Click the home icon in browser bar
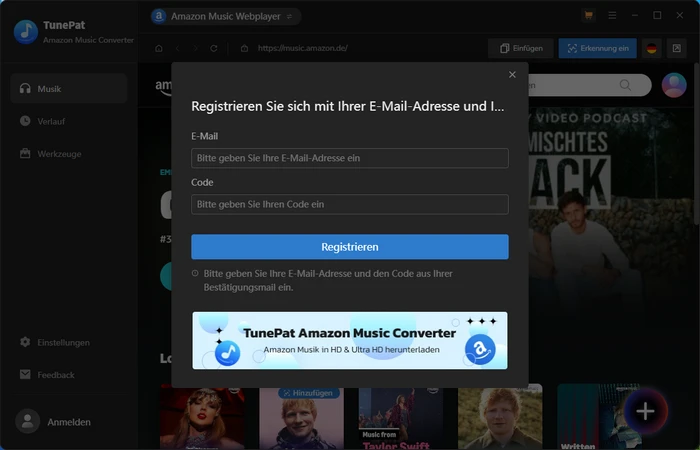This screenshot has height=450, width=700. [158, 48]
